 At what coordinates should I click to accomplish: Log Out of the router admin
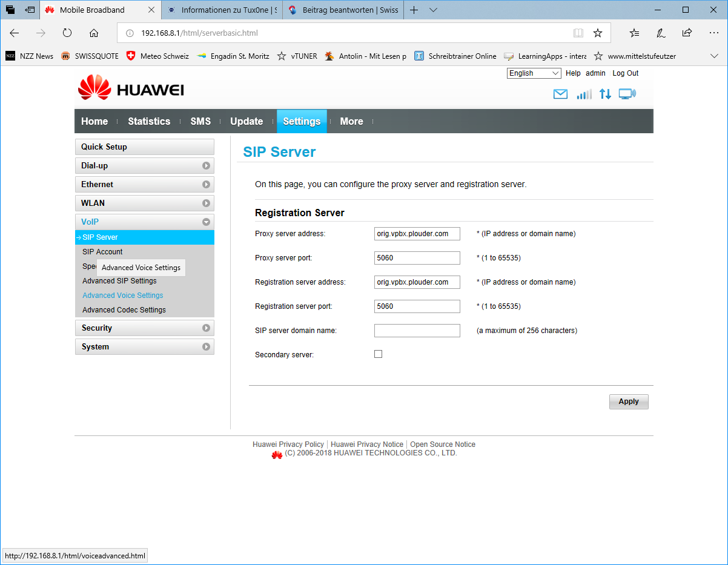click(x=625, y=73)
